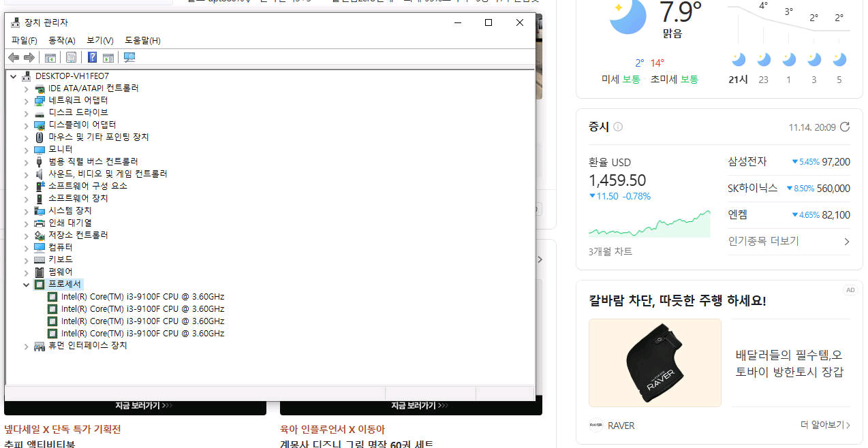868x448 pixels.
Task: Expand the 모니터 tree node
Action: pyautogui.click(x=26, y=149)
